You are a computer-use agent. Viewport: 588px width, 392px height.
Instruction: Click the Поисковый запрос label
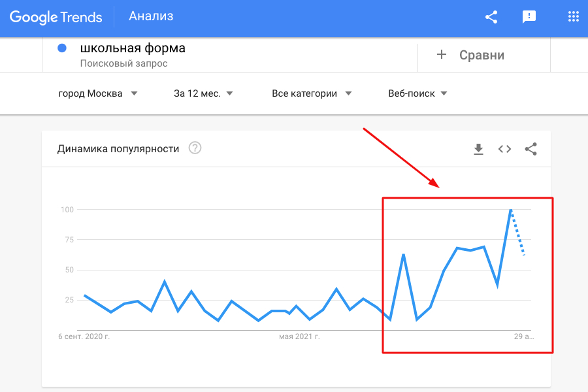click(124, 63)
